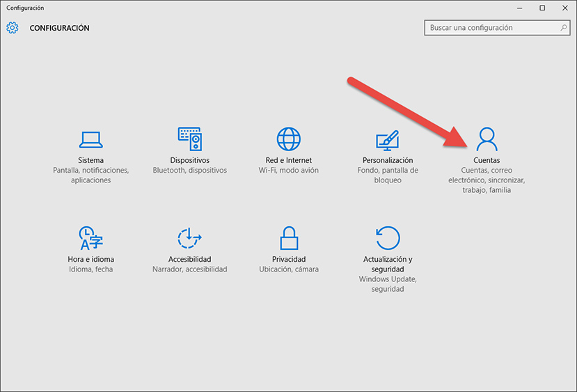The width and height of the screenshot is (577, 392).
Task: Open the 'Privacidad' text label
Action: tap(288, 259)
